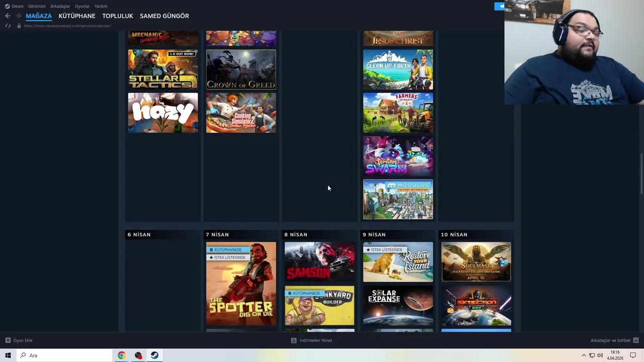Open the Windows notification center

click(x=633, y=355)
